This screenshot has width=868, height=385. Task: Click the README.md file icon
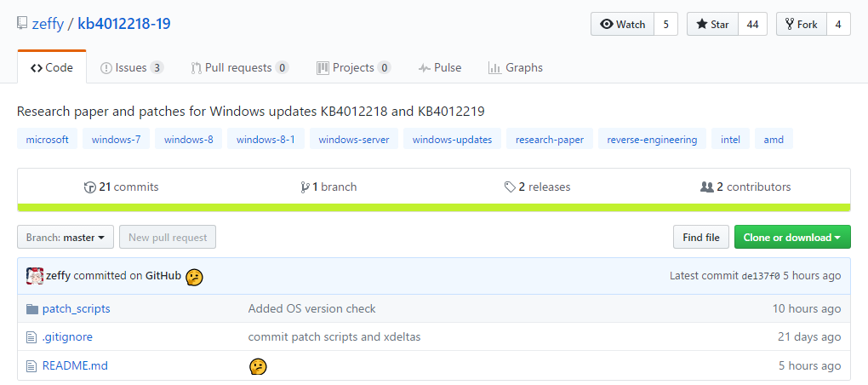point(31,365)
